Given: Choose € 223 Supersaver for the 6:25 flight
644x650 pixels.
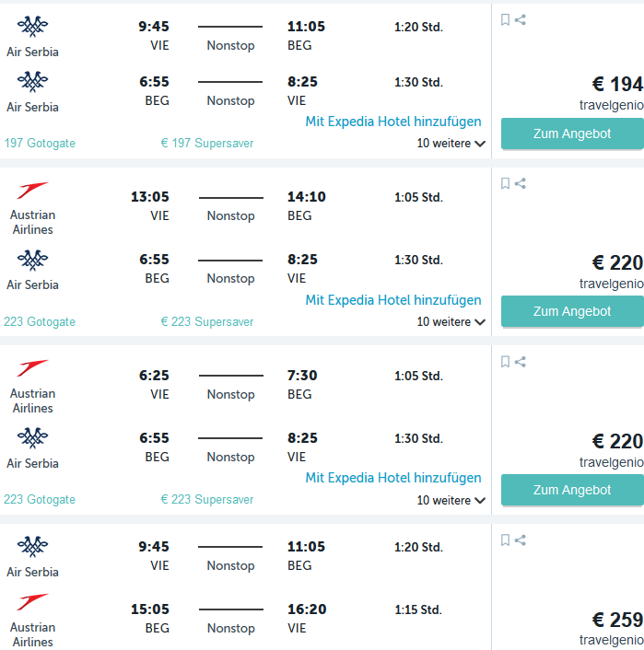Looking at the screenshot, I should [x=207, y=499].
